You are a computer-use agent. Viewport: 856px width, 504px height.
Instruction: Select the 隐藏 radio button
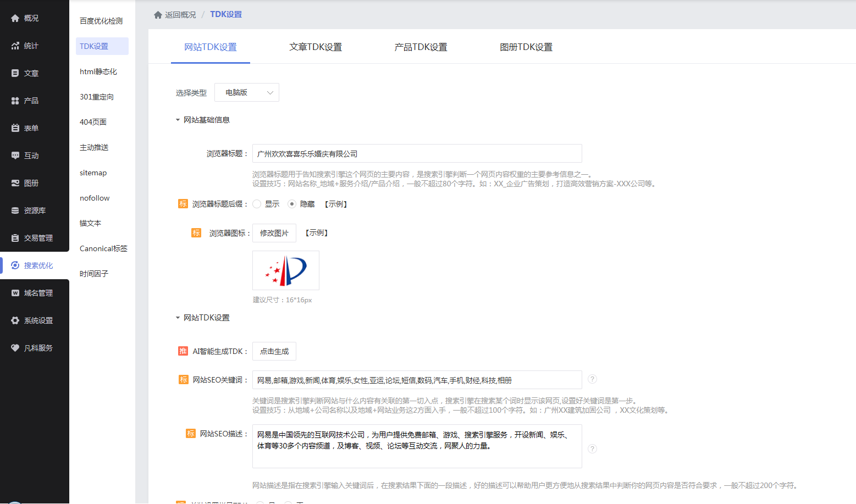coord(292,204)
